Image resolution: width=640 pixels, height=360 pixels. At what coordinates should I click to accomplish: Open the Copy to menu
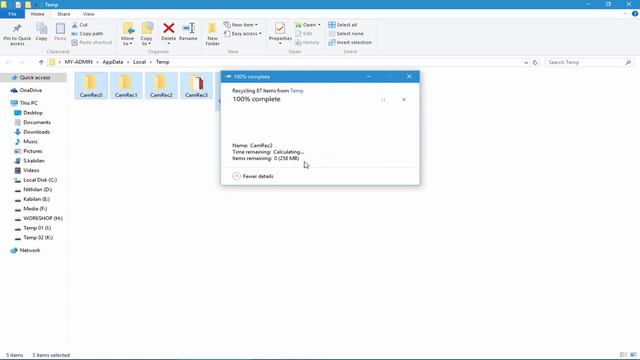click(x=147, y=34)
